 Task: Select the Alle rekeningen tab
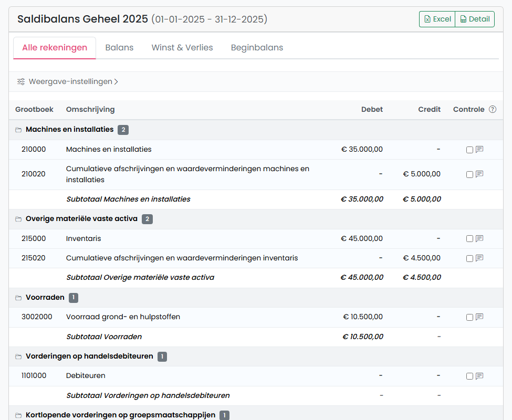[55, 48]
